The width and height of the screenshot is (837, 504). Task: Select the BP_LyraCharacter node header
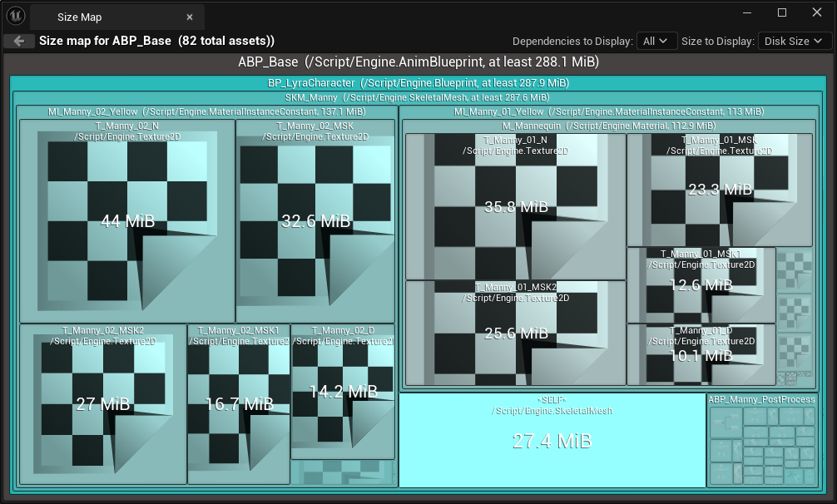pos(418,82)
